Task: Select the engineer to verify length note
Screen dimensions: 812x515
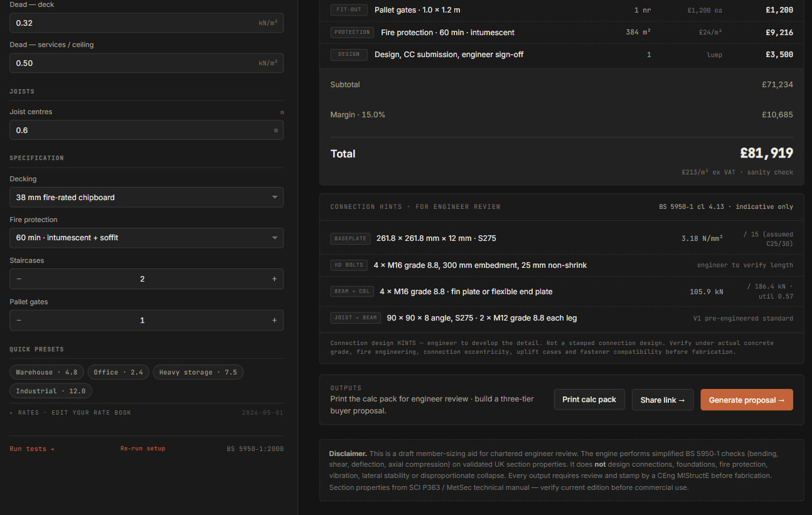Action: (745, 265)
